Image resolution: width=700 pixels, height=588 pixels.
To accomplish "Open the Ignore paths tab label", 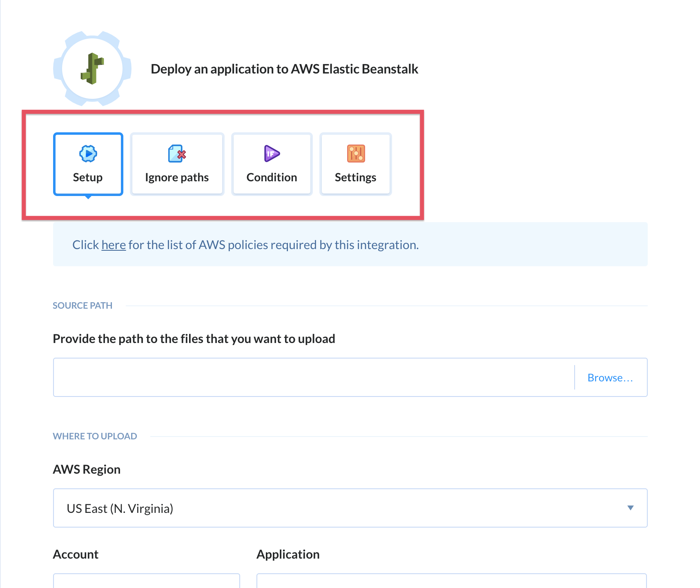I will pyautogui.click(x=177, y=177).
